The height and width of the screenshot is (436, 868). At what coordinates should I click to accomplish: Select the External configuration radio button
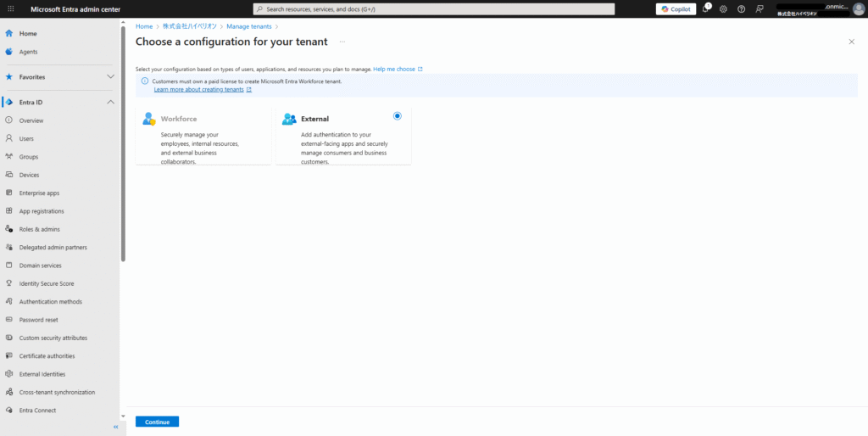point(398,116)
